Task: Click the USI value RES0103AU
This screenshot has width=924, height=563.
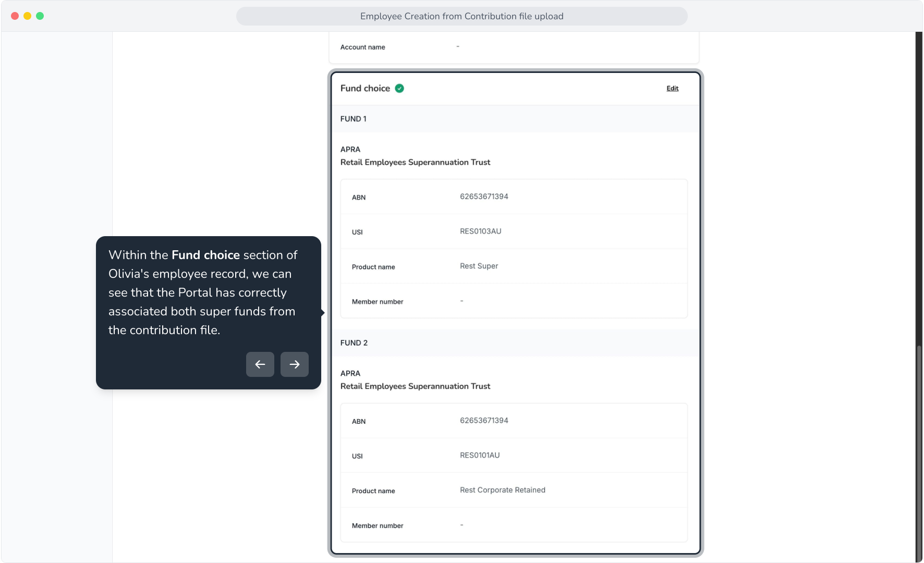Action: point(480,231)
